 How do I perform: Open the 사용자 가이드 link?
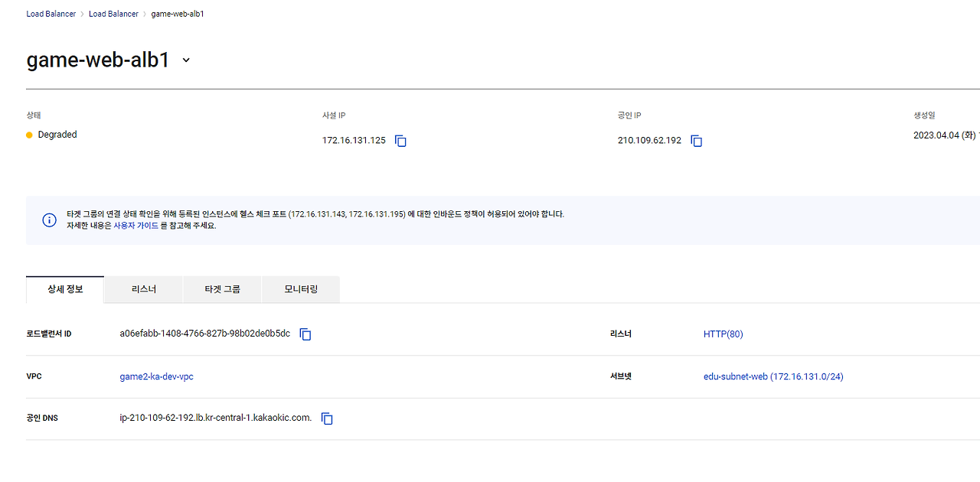[136, 226]
